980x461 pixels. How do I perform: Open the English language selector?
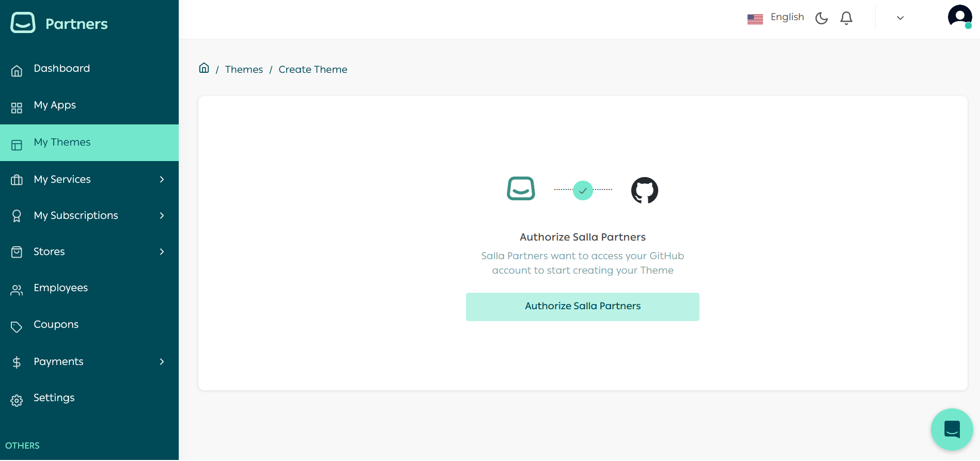point(776,18)
